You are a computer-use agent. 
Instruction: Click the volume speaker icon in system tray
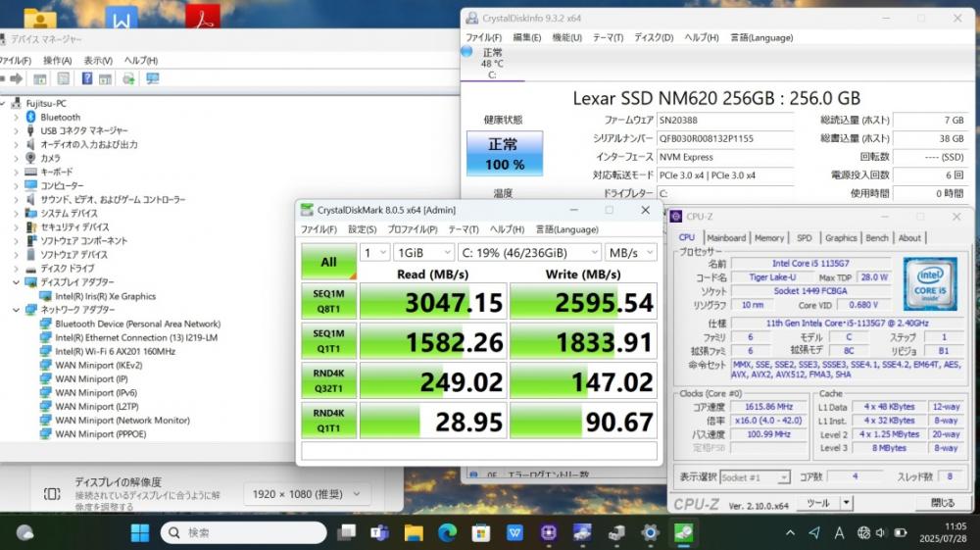coord(881,532)
